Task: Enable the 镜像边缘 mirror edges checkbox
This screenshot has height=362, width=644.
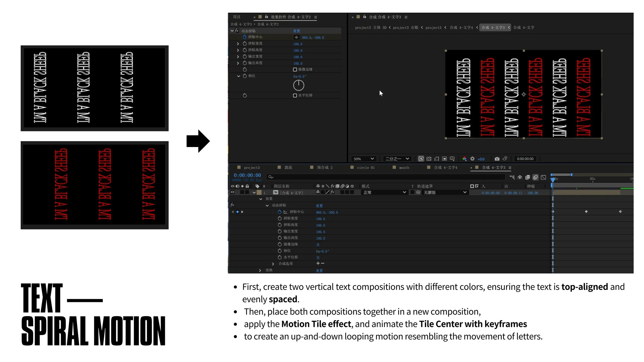Action: pyautogui.click(x=295, y=70)
